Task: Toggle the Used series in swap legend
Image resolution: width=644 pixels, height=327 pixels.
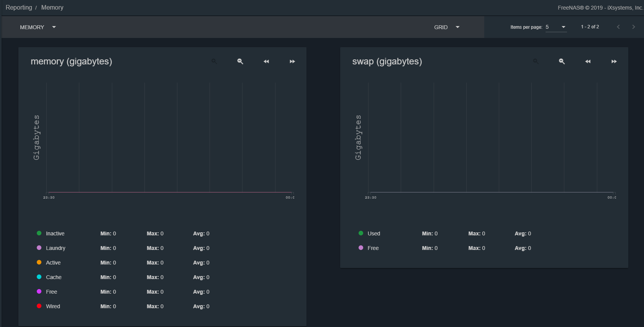Action: (374, 233)
